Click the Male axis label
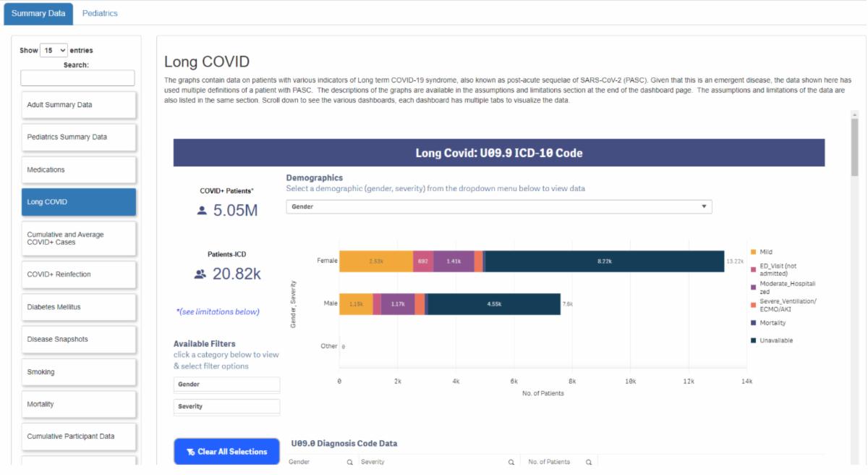This screenshot has height=475, width=868. pyautogui.click(x=331, y=303)
